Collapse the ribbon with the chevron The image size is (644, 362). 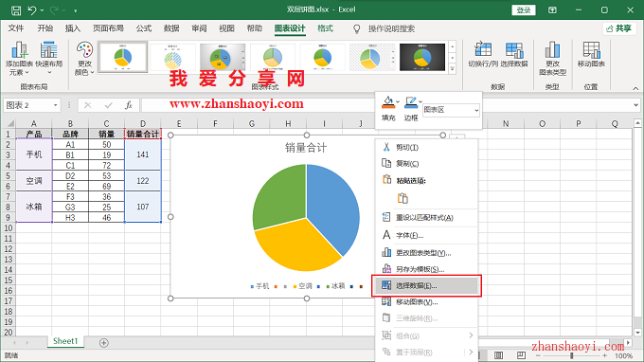coord(635,88)
